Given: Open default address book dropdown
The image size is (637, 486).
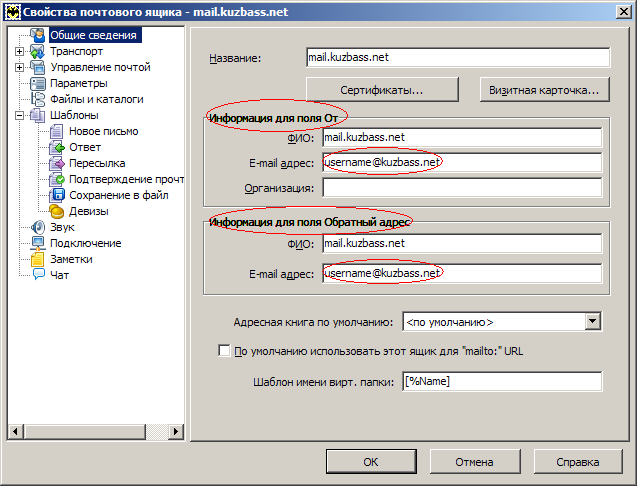Looking at the screenshot, I should pyautogui.click(x=593, y=322).
